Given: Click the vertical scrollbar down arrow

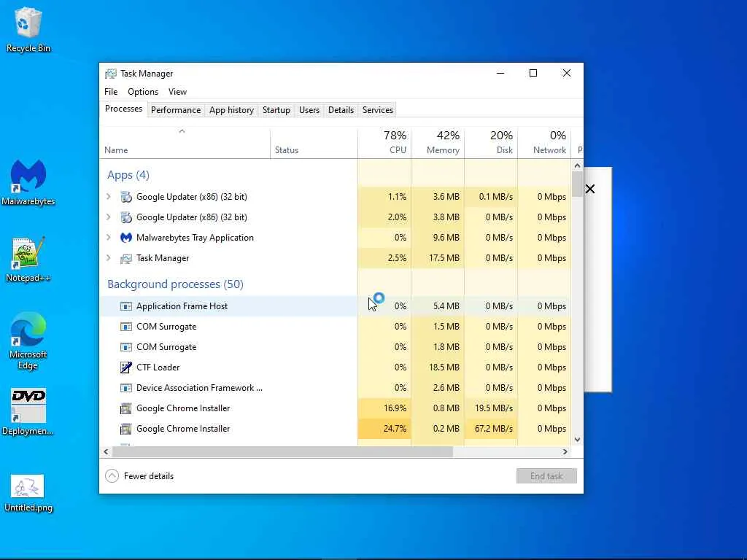Looking at the screenshot, I should (x=577, y=440).
